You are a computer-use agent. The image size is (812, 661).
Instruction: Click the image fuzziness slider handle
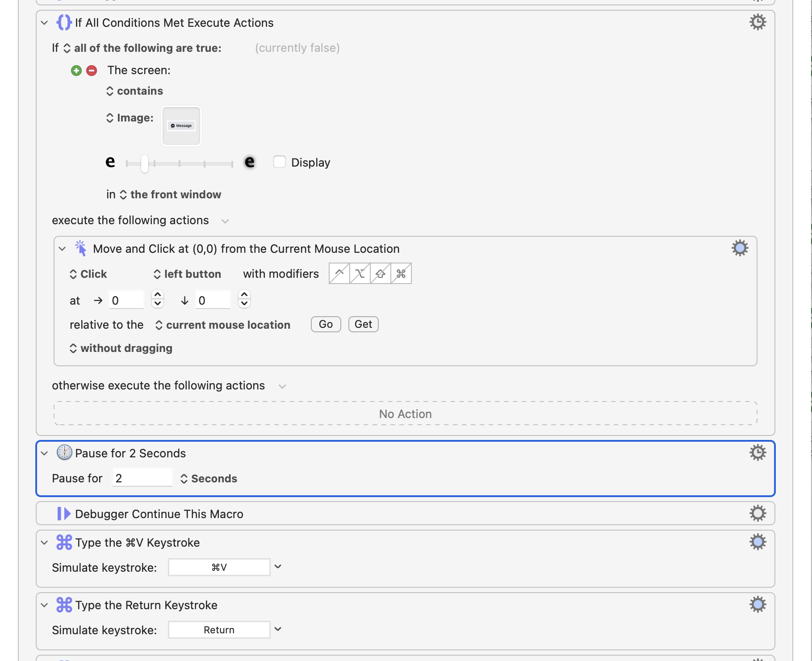click(144, 163)
